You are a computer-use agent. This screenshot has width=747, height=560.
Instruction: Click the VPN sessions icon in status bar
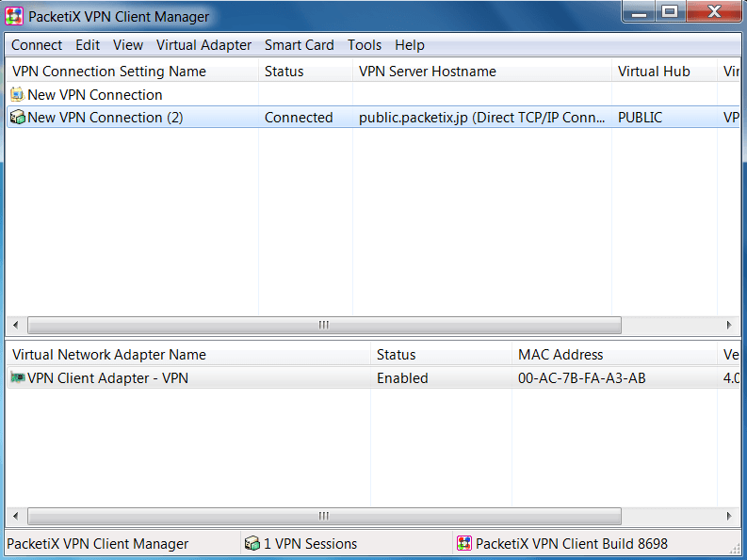click(x=252, y=543)
